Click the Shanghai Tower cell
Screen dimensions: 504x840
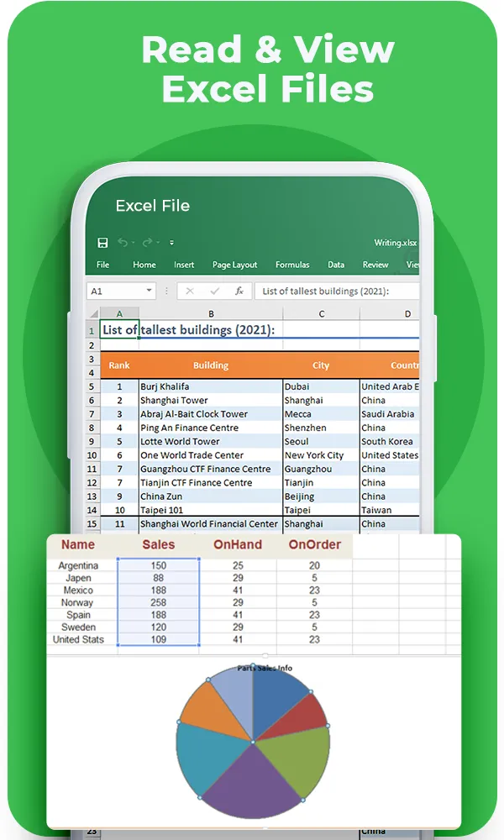click(x=211, y=400)
